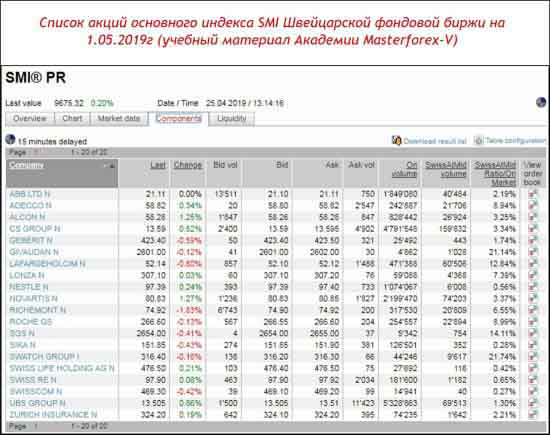Image resolution: width=550 pixels, height=435 pixels.
Task: Open the LONZA N company link
Action: (x=27, y=275)
